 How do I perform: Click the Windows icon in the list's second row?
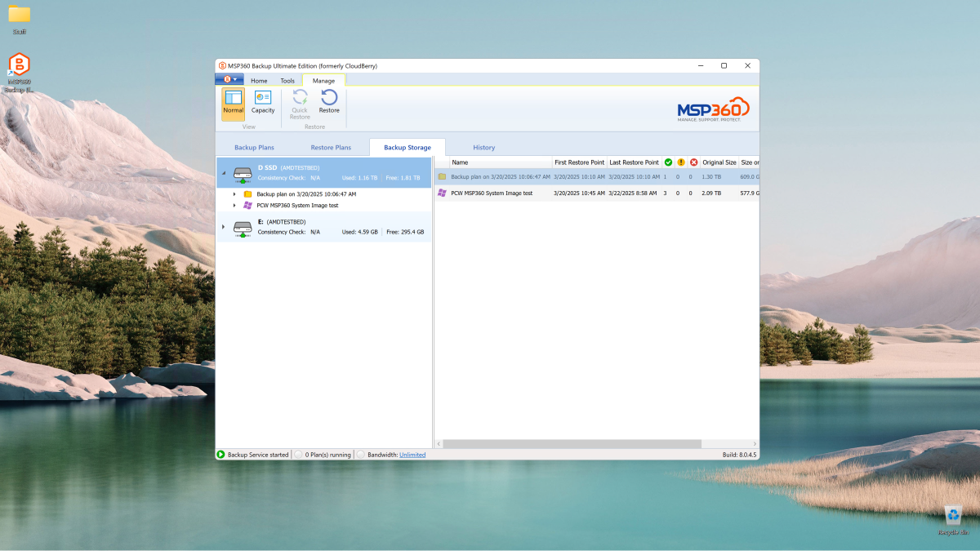tap(442, 193)
